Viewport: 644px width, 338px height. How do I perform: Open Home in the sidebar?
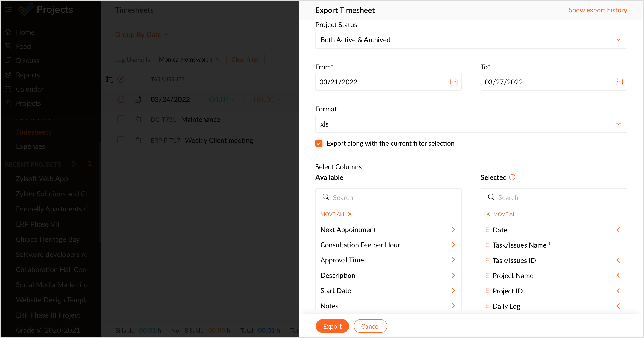click(x=25, y=32)
